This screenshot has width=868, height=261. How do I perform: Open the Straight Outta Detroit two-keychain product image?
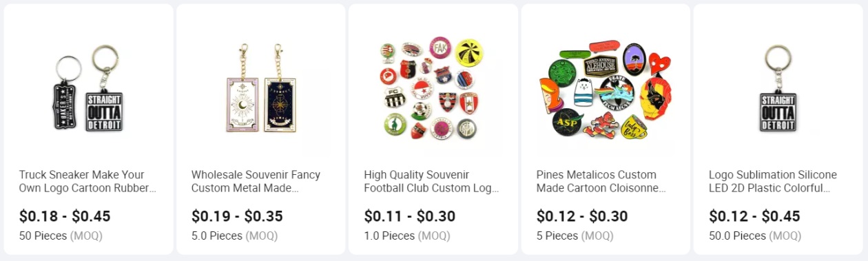tap(88, 88)
